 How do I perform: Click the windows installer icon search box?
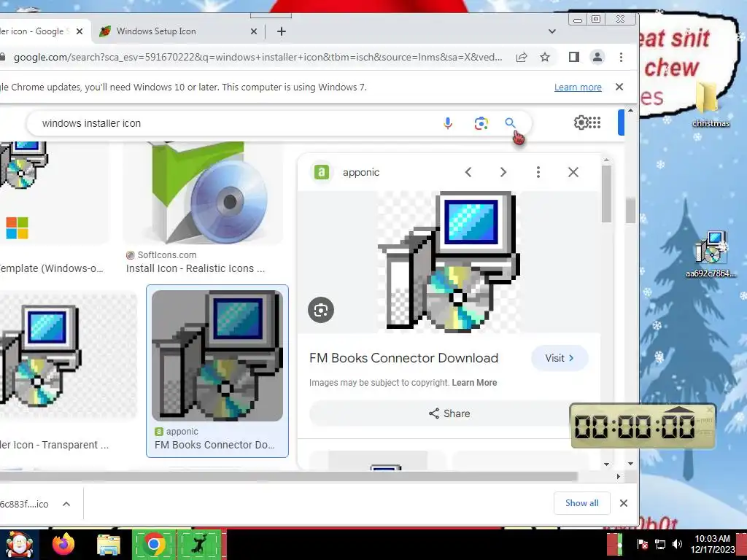point(239,123)
